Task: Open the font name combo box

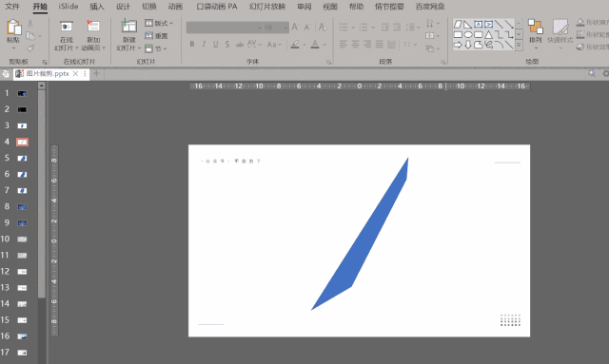Action: [225, 28]
